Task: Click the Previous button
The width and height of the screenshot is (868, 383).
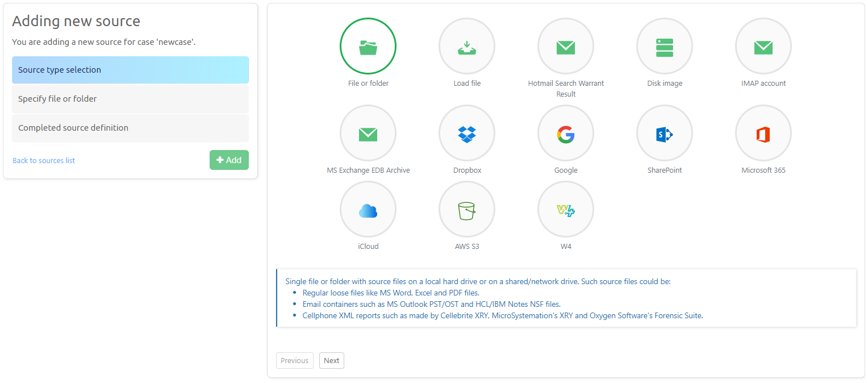Action: coord(294,360)
